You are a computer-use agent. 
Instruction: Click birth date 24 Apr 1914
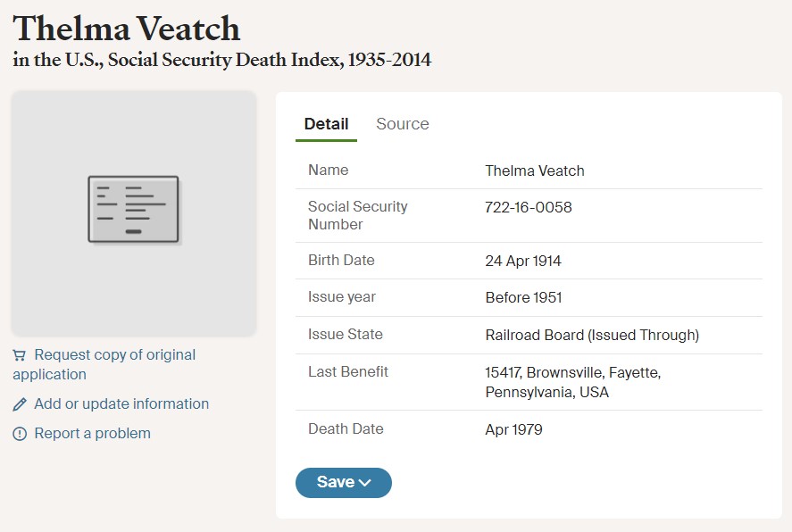(x=523, y=261)
